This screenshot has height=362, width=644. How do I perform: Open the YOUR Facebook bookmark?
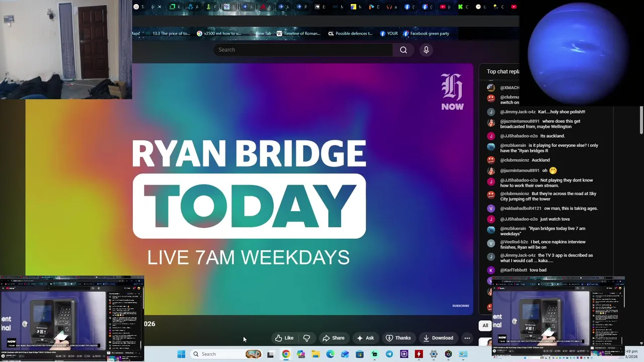[389, 34]
